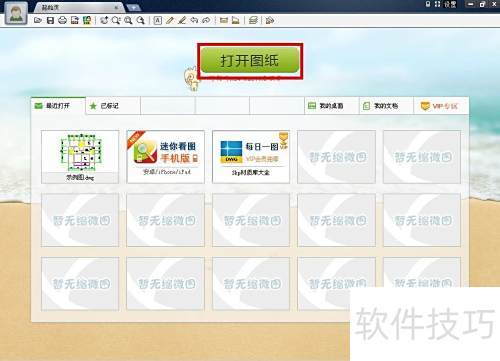Select the line marker pen tool

point(182,21)
